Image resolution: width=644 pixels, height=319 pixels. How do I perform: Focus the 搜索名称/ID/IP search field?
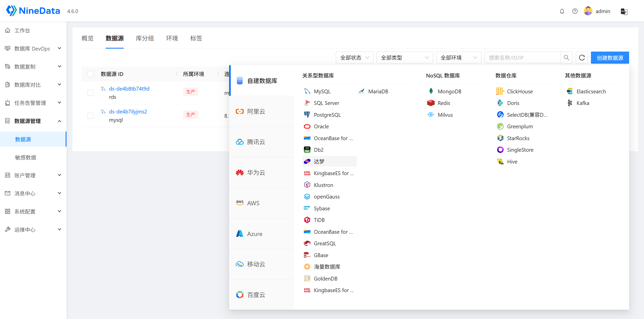point(522,58)
